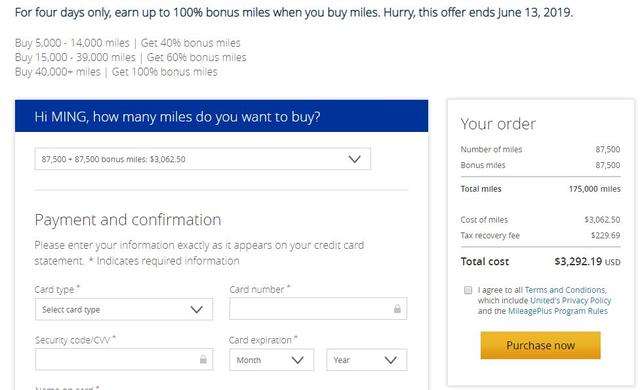Focus the Security code/CVV input field
Screen dimensions: 640x390
click(124, 359)
